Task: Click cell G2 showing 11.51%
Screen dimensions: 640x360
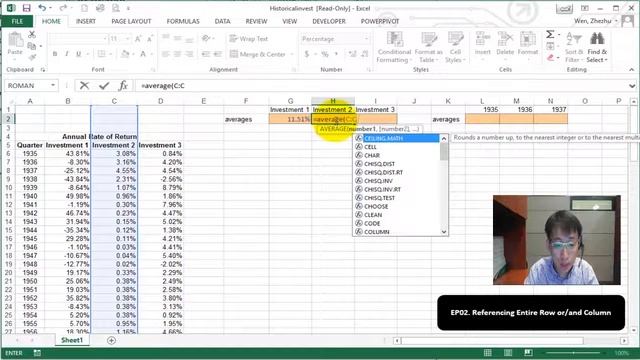Action: (290, 119)
